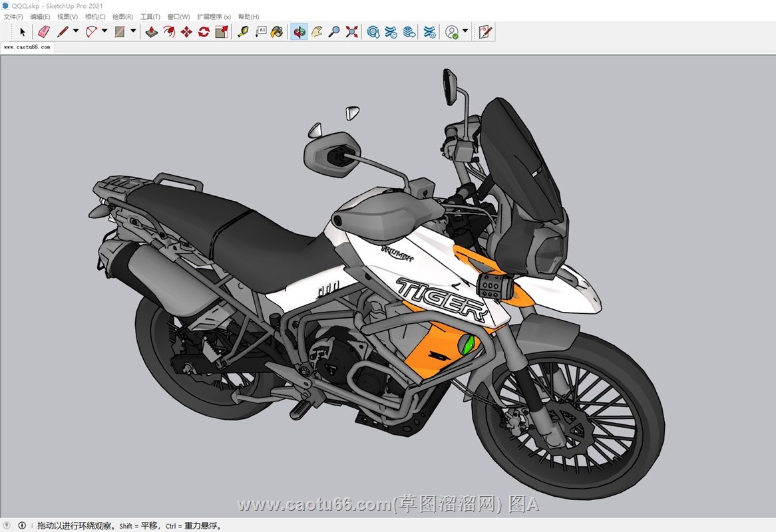The image size is (776, 532).
Task: Select the Pan hand tool
Action: (317, 32)
